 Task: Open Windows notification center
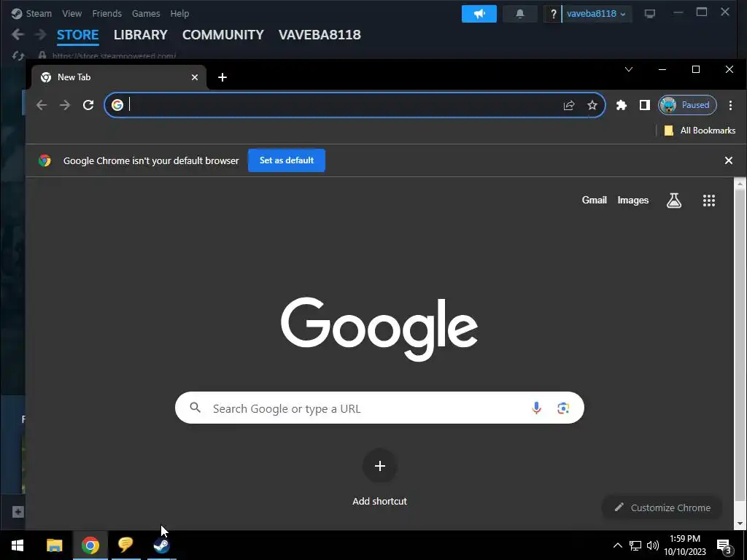click(x=724, y=545)
